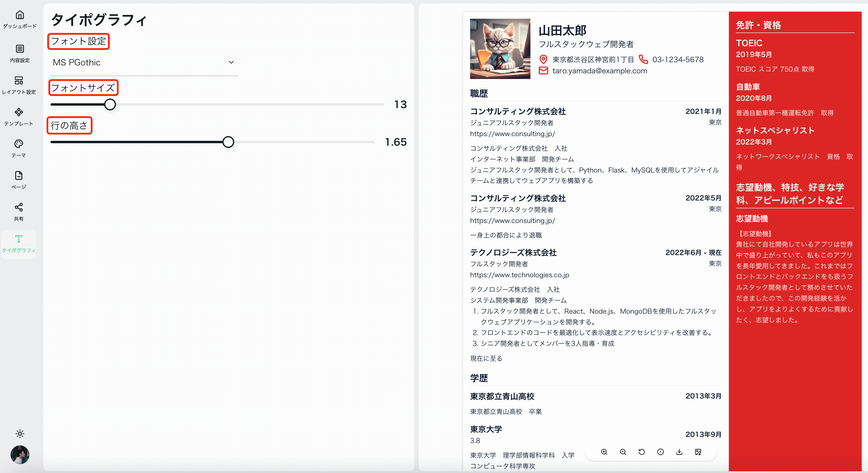Click the 志望動機 subheading
Screen dimensions: 868x473
(752, 219)
